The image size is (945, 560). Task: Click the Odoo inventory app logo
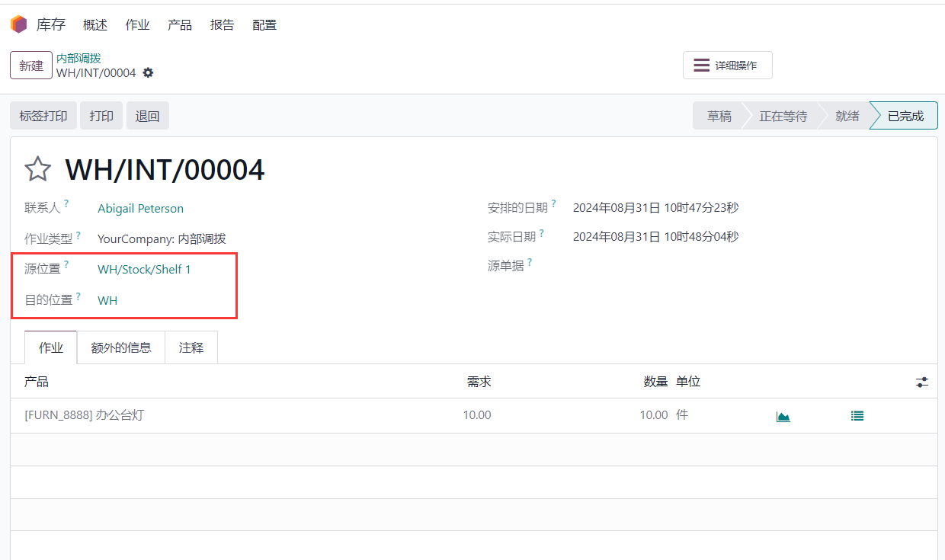pos(18,24)
